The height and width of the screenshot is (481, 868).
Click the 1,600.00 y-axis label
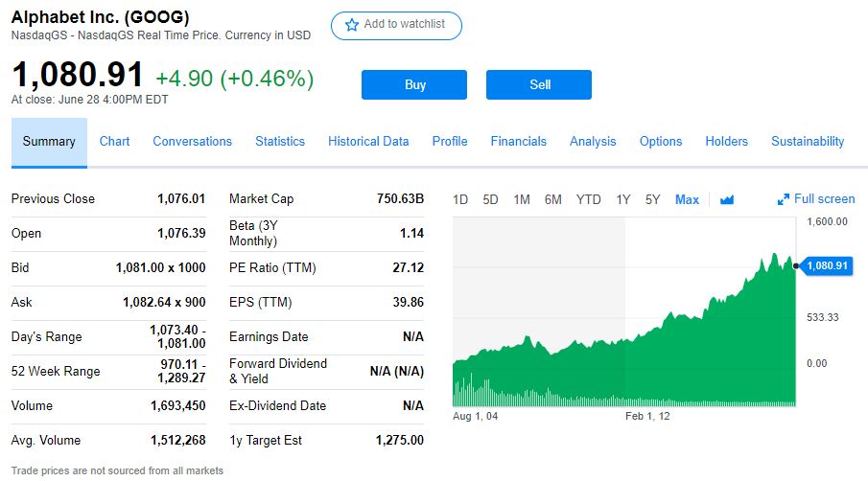pos(827,221)
